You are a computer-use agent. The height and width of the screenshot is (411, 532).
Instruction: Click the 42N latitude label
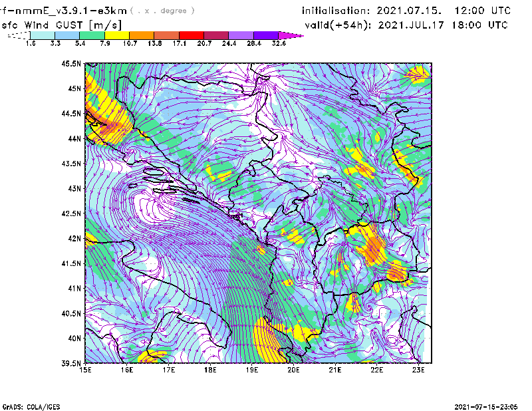[74, 238]
